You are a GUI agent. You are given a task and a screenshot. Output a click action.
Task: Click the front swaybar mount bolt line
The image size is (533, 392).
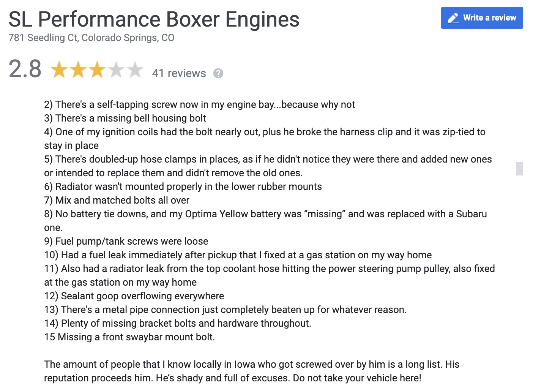129,337
